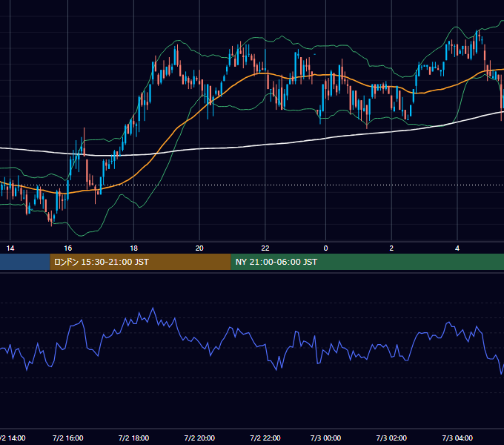The width and height of the screenshot is (504, 445).
Task: Click the 7/3 02:00 time label
Action: (x=391, y=438)
